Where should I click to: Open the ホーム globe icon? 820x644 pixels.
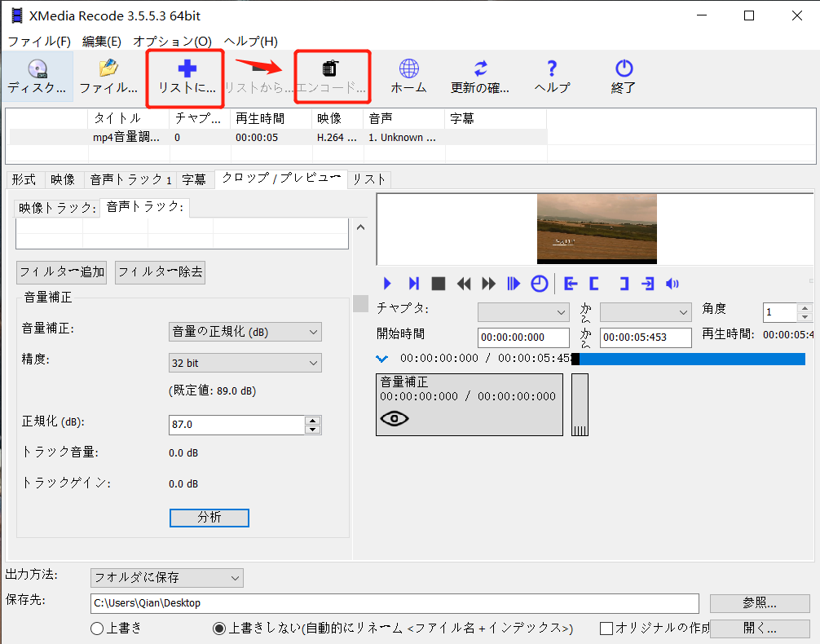(409, 77)
